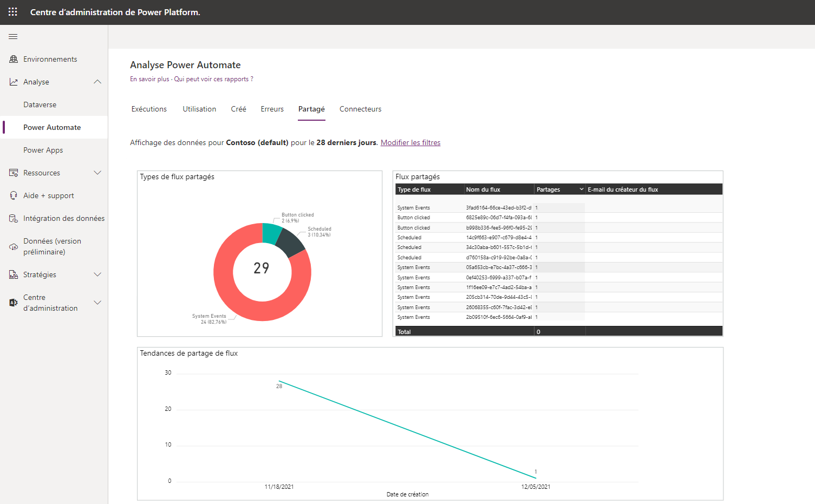Collapse the navigation hamburger menu
The height and width of the screenshot is (504, 815).
coord(13,37)
